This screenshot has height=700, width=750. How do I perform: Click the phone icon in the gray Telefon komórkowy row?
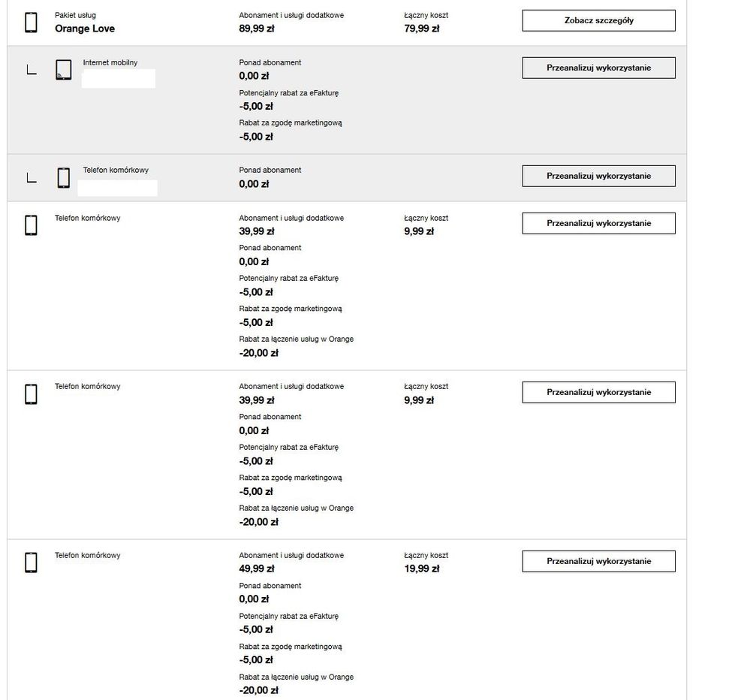pyautogui.click(x=64, y=178)
